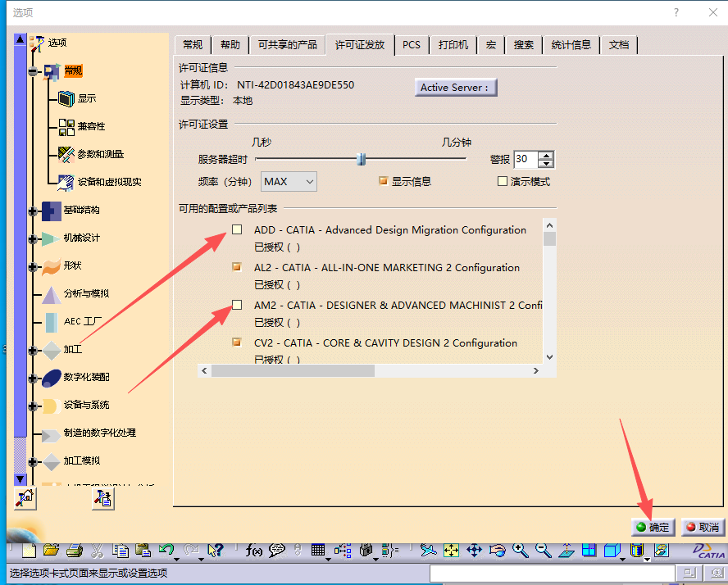Open the 搜索 tab
The image size is (728, 585).
[523, 45]
